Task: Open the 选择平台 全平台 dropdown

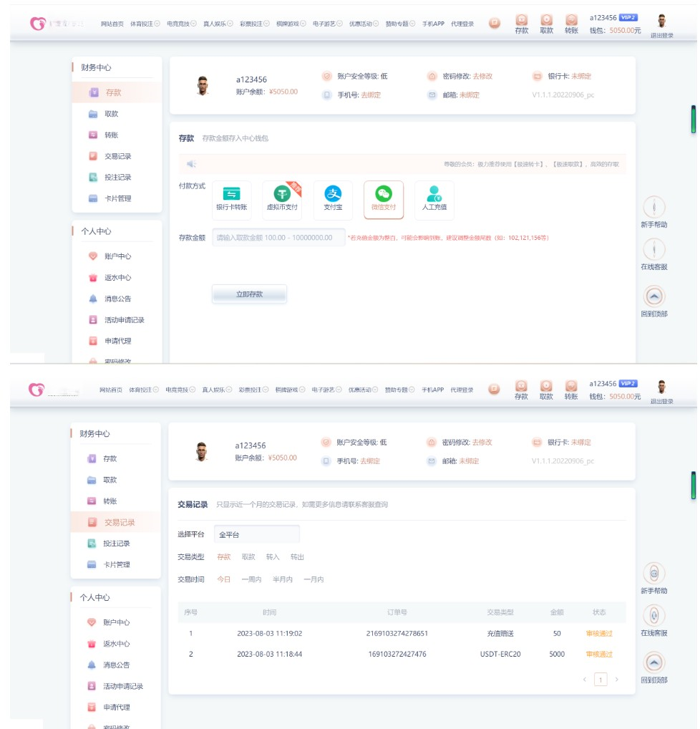Action: pyautogui.click(x=256, y=534)
